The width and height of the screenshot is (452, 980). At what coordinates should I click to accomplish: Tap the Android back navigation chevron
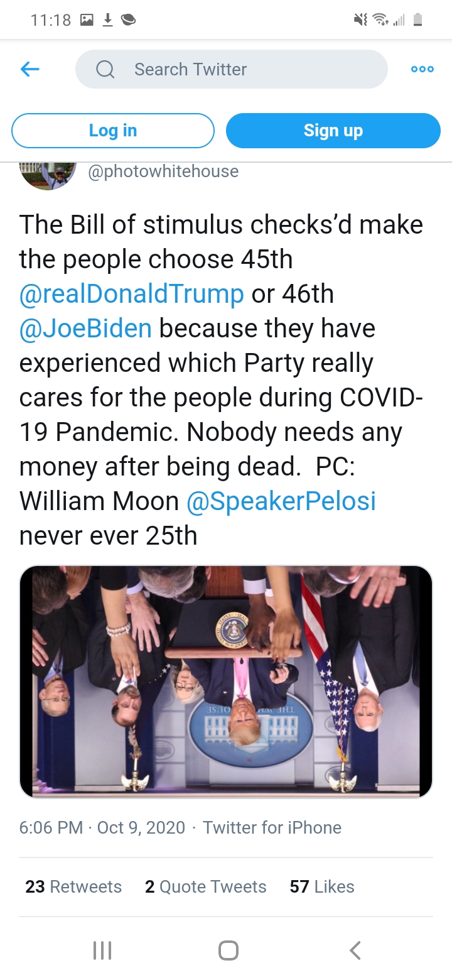pos(355,950)
